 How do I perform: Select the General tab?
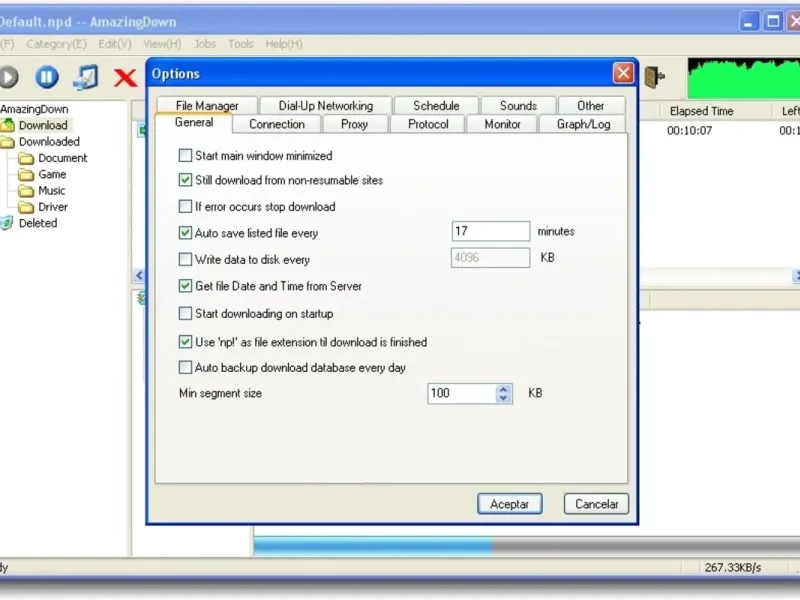[x=194, y=122]
